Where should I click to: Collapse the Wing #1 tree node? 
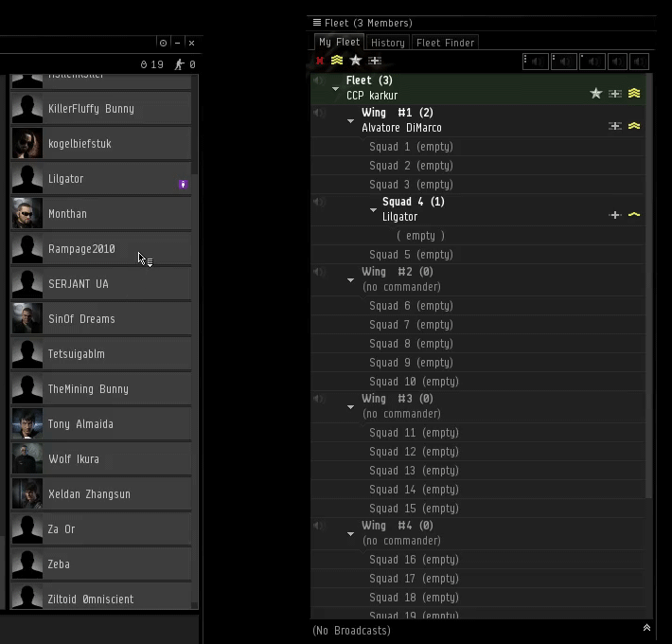point(350,121)
